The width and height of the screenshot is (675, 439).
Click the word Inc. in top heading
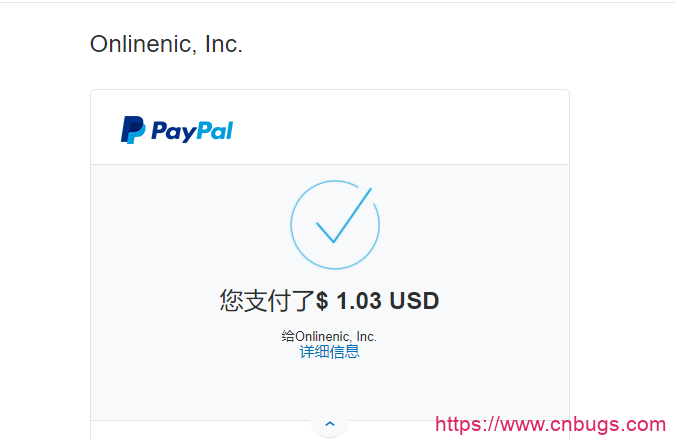coord(224,44)
